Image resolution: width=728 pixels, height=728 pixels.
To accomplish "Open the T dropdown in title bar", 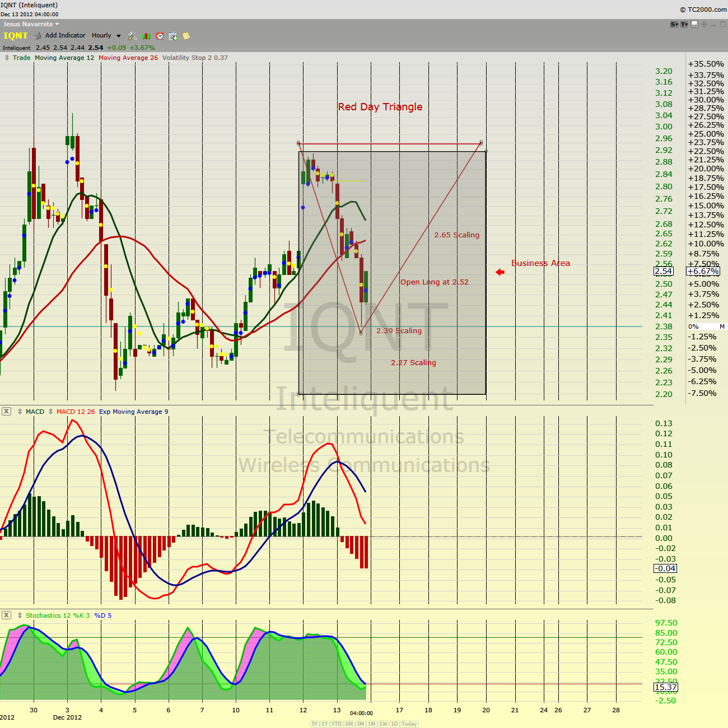I will pos(684,24).
